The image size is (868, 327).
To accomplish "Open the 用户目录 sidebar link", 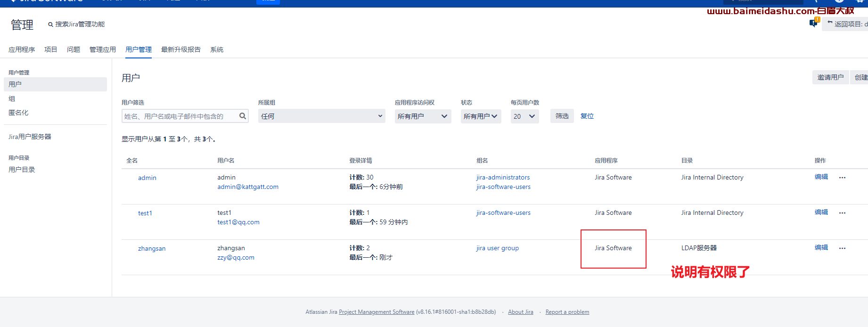I will pos(22,170).
